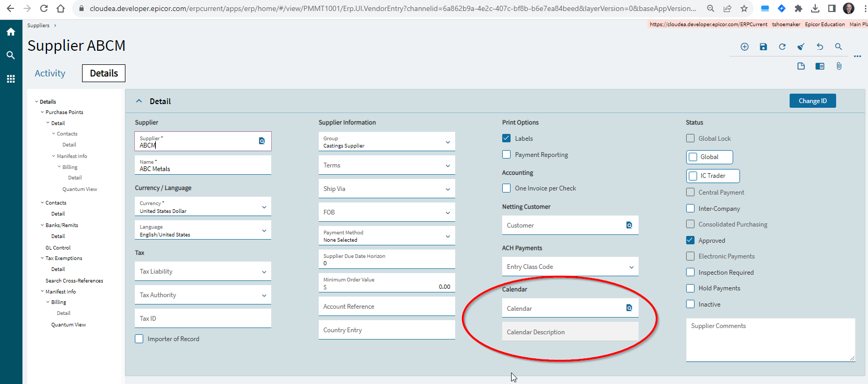Open Purchase Points in the navigation tree

click(x=64, y=112)
